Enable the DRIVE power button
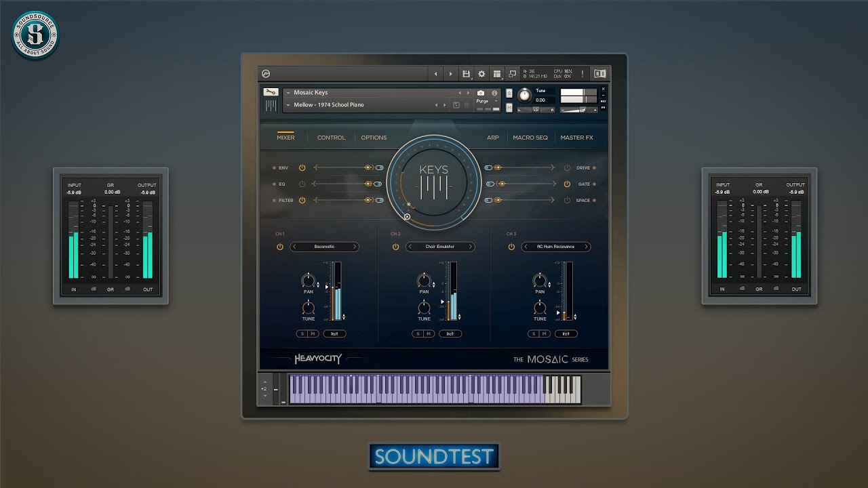The image size is (868, 488). coord(567,167)
